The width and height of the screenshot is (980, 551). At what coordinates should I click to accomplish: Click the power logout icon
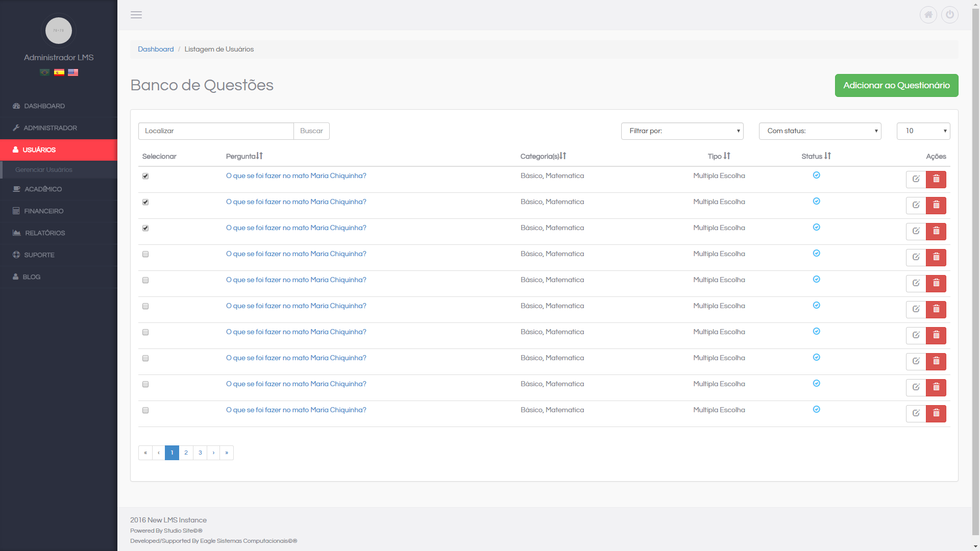tap(950, 15)
